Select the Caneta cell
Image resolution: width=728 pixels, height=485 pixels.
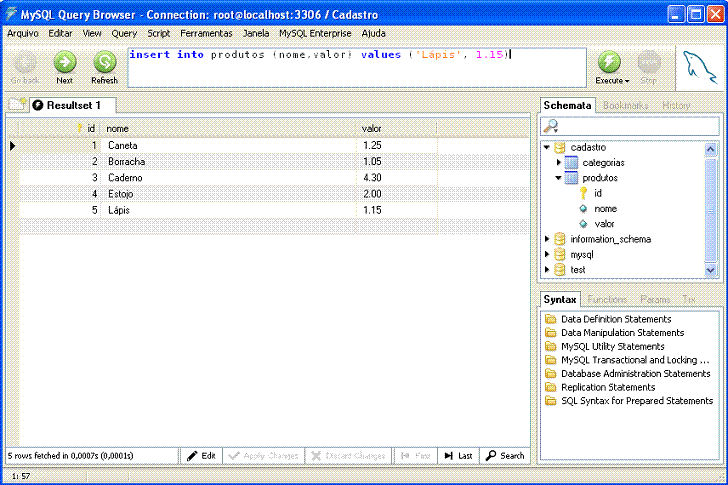click(x=229, y=146)
